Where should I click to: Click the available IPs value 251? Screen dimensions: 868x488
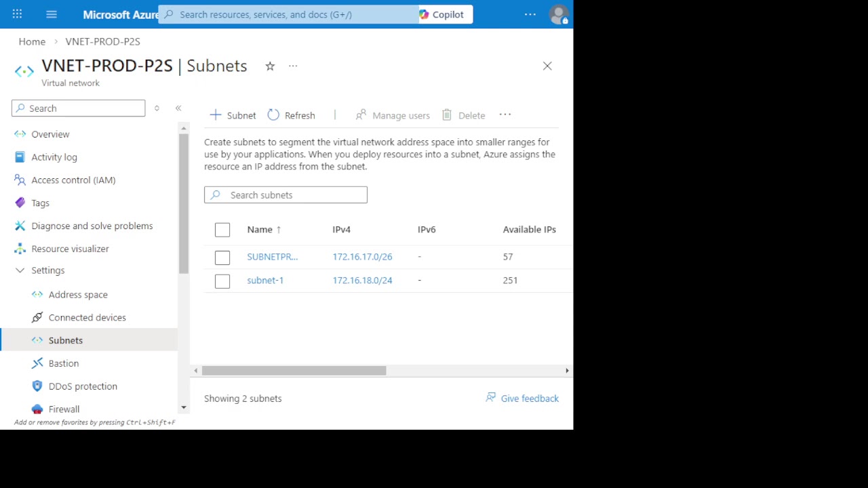click(x=510, y=281)
